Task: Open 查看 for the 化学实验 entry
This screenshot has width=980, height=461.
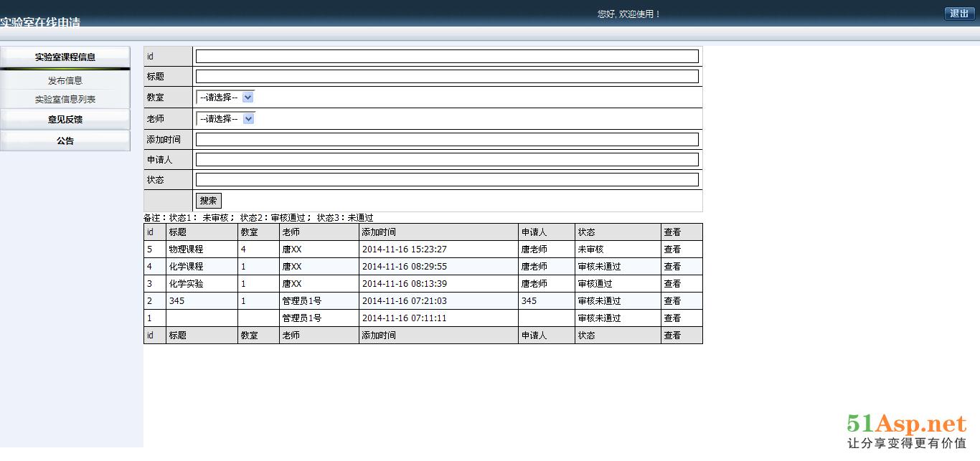Action: [x=672, y=284]
